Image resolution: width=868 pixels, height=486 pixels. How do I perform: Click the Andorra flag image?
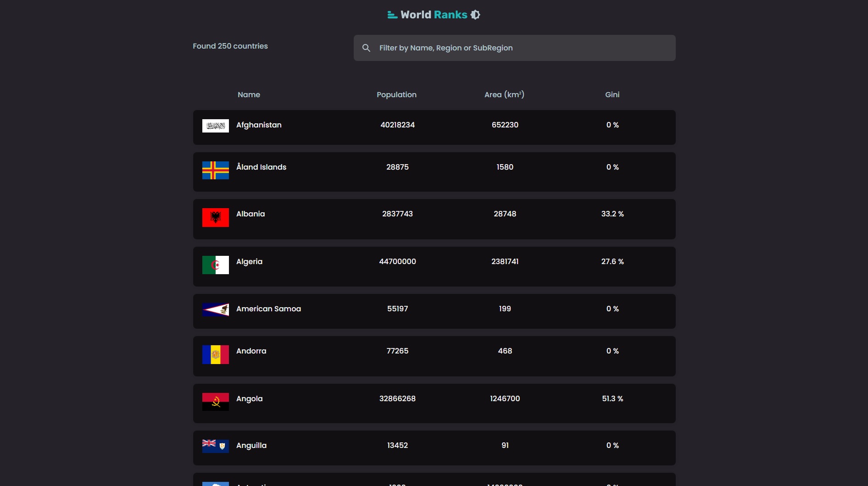point(215,354)
